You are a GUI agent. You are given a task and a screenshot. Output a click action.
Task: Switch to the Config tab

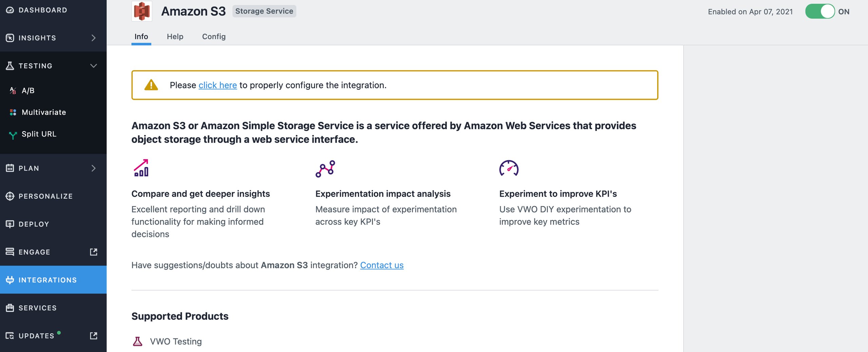(214, 36)
